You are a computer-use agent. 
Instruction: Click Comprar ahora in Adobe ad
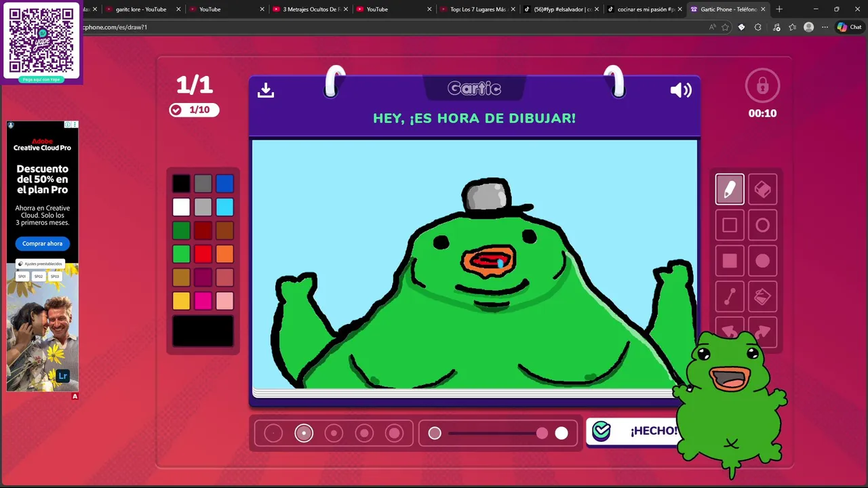pos(42,243)
